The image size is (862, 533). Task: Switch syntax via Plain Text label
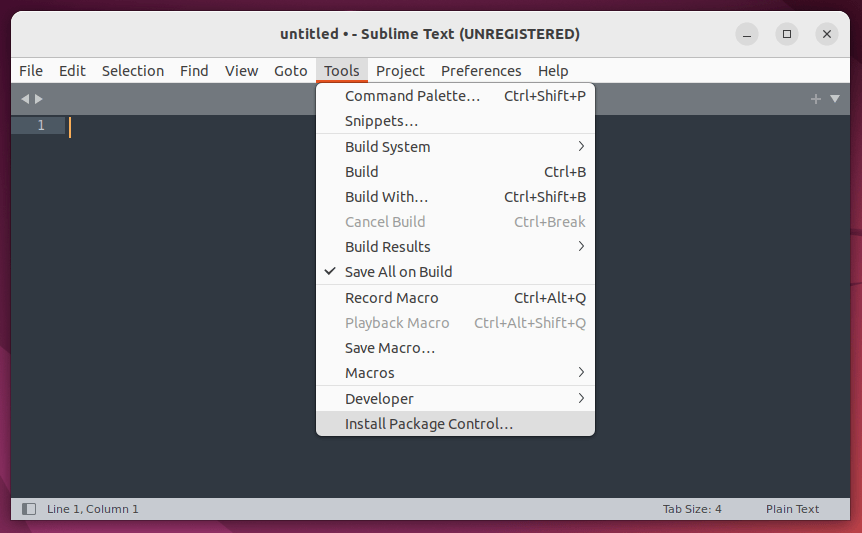(x=792, y=509)
